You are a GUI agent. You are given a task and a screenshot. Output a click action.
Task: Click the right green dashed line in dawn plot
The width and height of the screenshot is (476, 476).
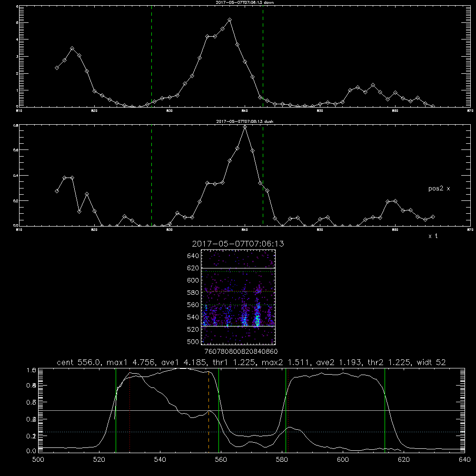click(263, 57)
